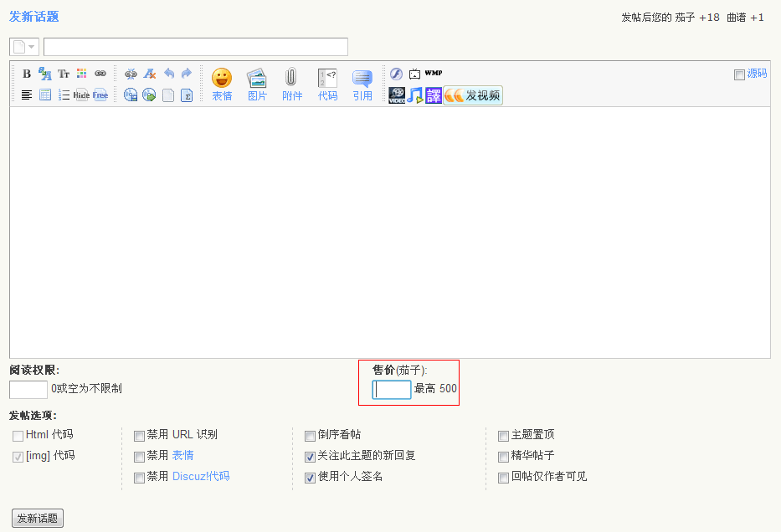Image resolution: width=781 pixels, height=532 pixels.
Task: Add an attachment via 附件
Action: click(292, 85)
